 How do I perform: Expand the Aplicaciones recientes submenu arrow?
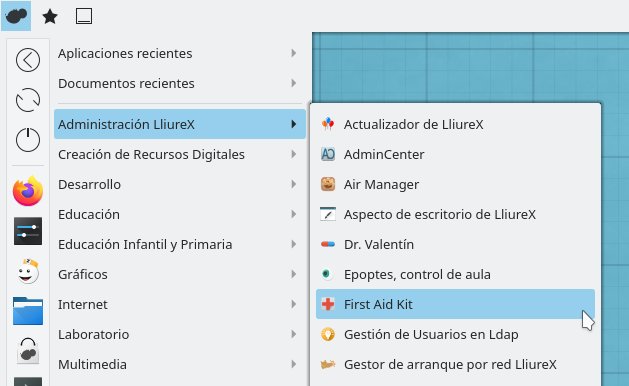pyautogui.click(x=294, y=53)
